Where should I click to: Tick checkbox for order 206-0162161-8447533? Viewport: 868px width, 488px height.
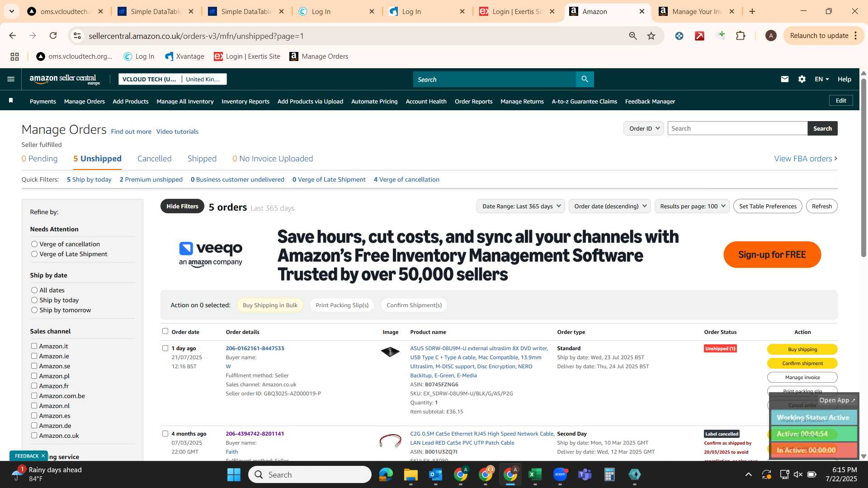coord(165,348)
